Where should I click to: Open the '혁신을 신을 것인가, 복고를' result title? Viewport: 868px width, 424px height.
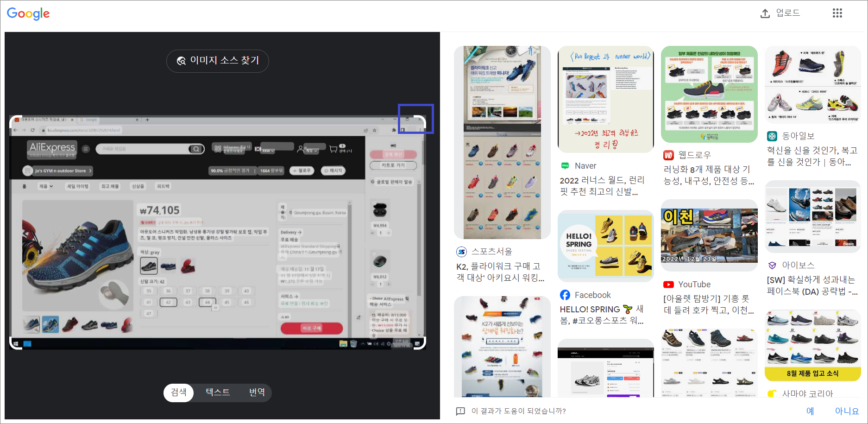click(812, 156)
